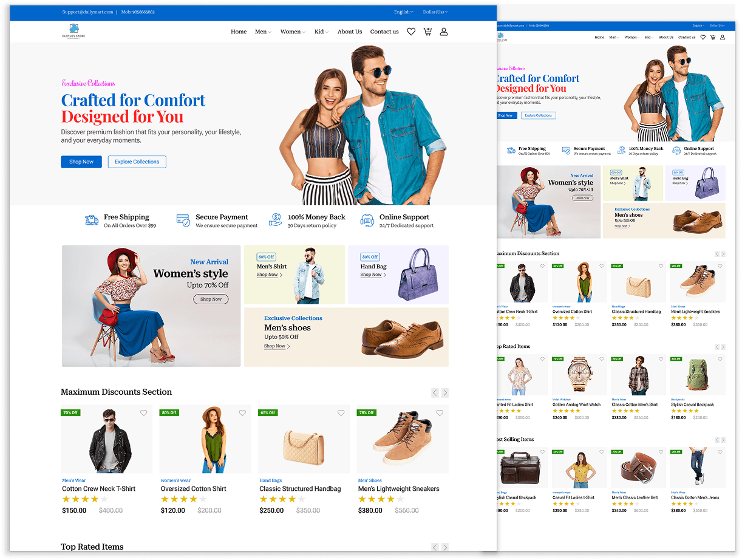Open Men's Classic Leather Belt image in back page
Viewport: 742px width, 560px height.
point(638,468)
